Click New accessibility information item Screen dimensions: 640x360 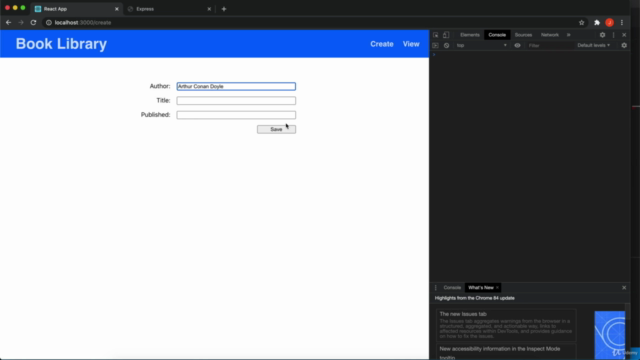[506, 352]
